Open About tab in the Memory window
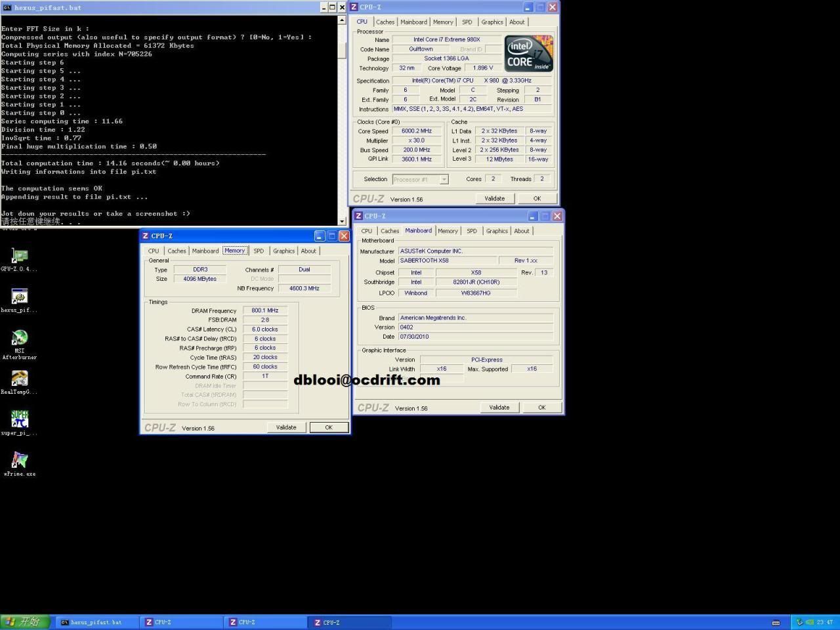Screen dimensions: 840x630 click(308, 251)
